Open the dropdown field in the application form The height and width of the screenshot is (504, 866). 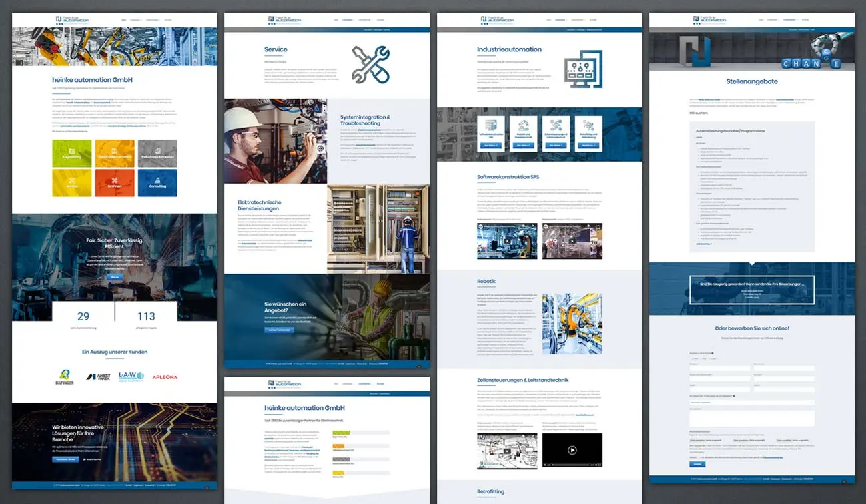pos(751,403)
